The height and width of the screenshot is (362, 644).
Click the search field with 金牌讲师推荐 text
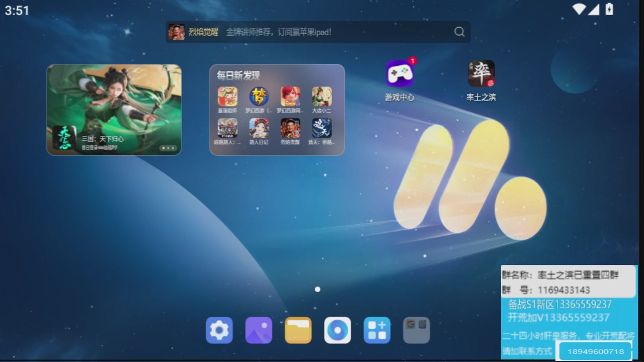coord(318,32)
